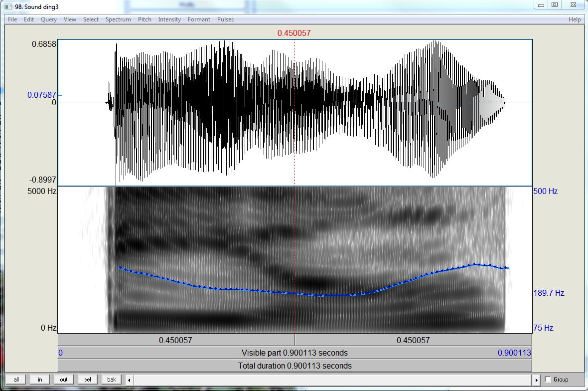Click the 500 Hz pitch ceiling label
Image resolution: width=588 pixels, height=391 pixels.
(546, 191)
